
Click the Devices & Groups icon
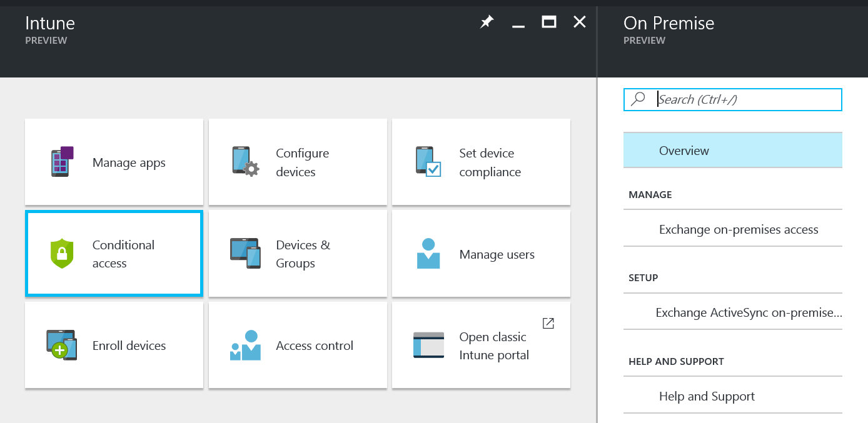[245, 254]
